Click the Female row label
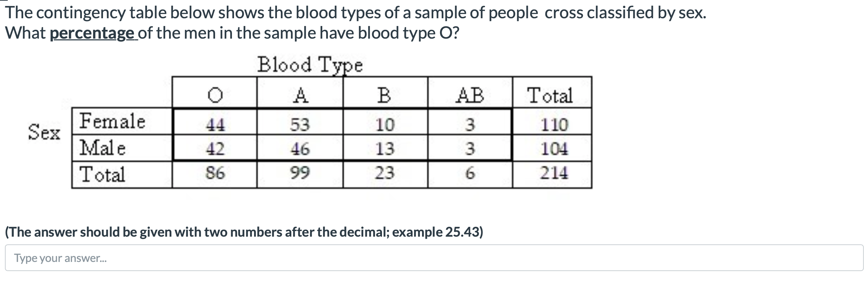Screen dimensions: 868x283 (112, 123)
